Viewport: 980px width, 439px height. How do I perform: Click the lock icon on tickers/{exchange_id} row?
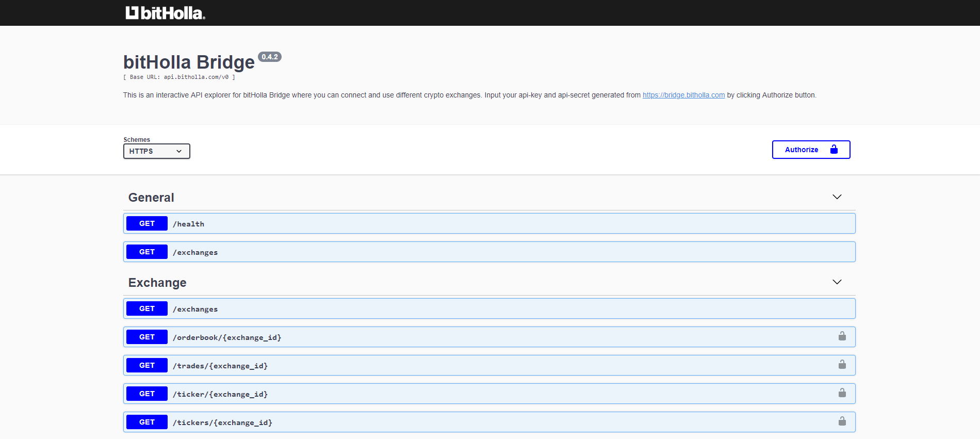[x=842, y=421]
